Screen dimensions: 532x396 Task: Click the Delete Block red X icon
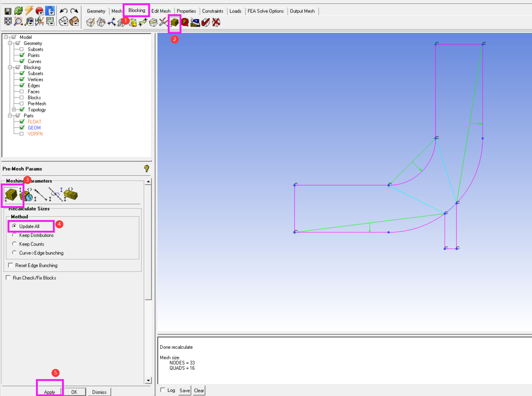[x=216, y=22]
